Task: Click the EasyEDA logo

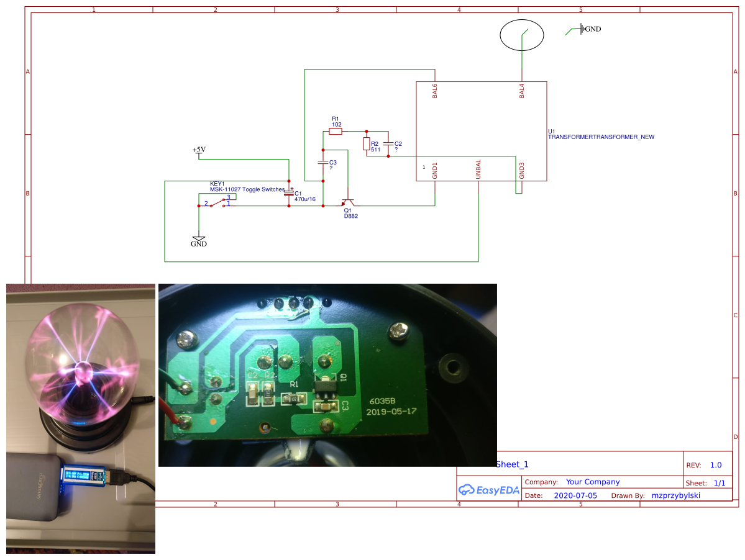Action: 489,490
